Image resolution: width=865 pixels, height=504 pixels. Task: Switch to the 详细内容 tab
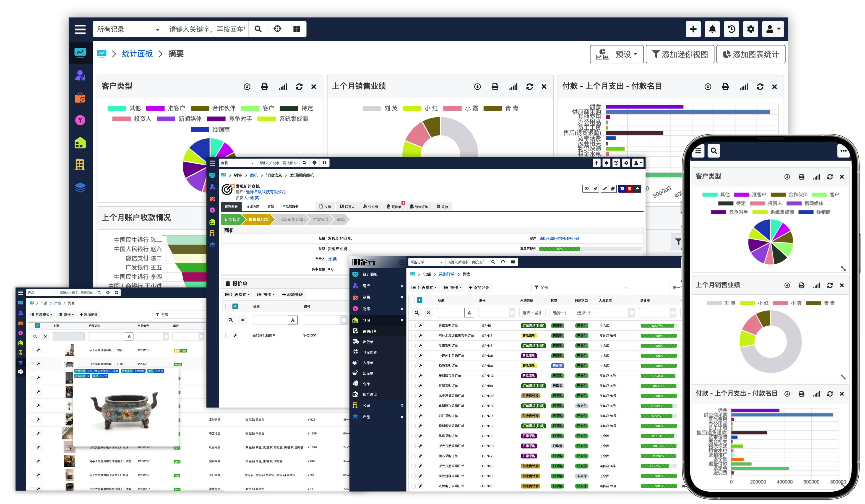(x=252, y=207)
